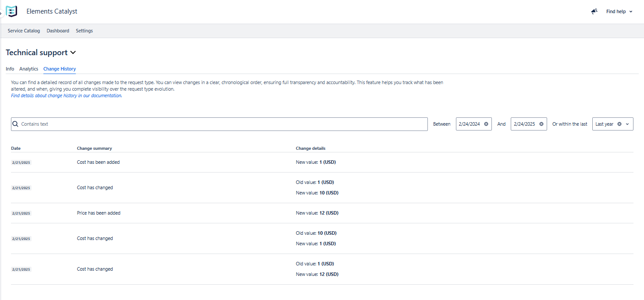Open the Last year period dropdown arrow
644x300 pixels.
tap(627, 124)
